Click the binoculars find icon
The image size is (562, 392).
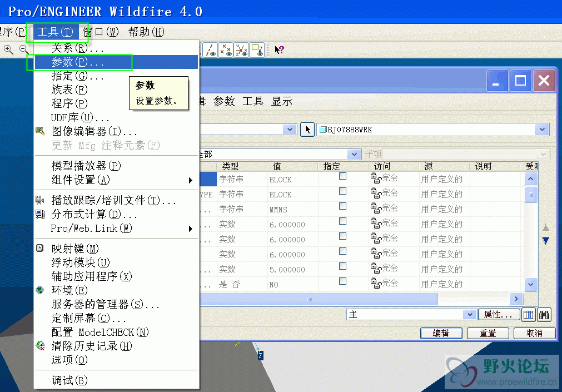click(x=544, y=315)
